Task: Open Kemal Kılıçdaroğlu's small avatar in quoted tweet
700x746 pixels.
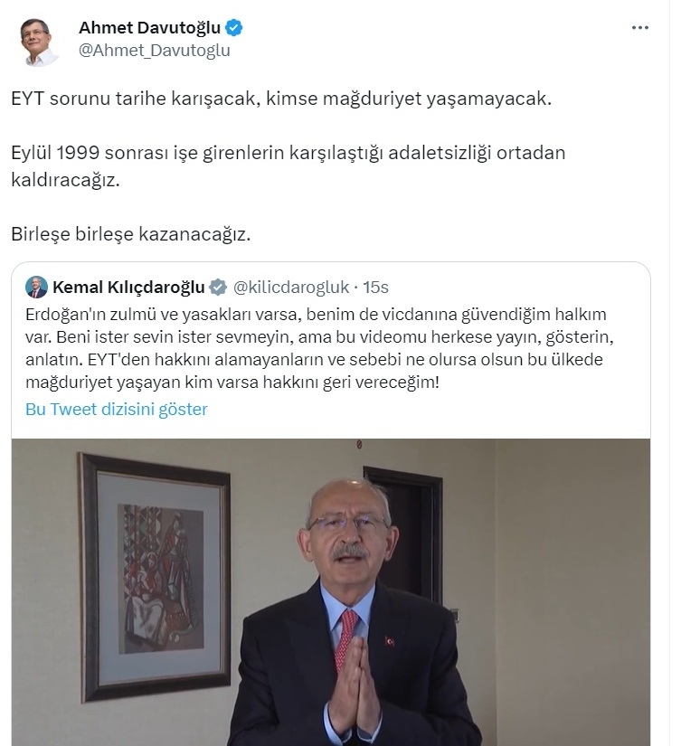Action: 37,287
